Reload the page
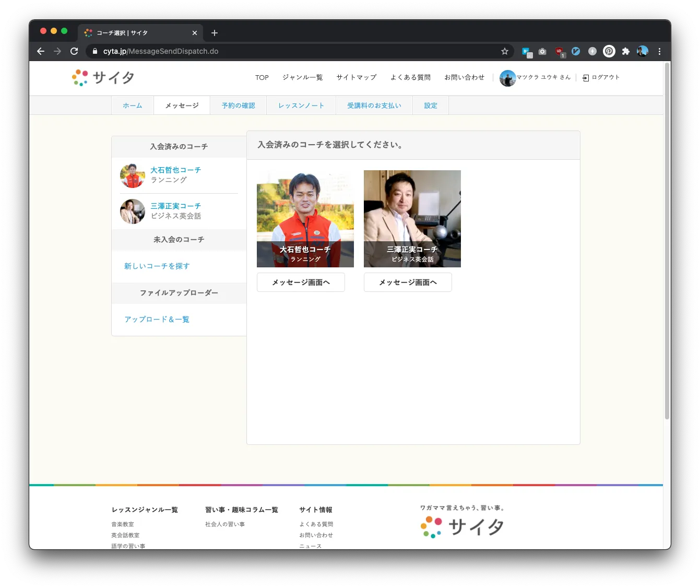The height and width of the screenshot is (588, 700). [x=74, y=51]
